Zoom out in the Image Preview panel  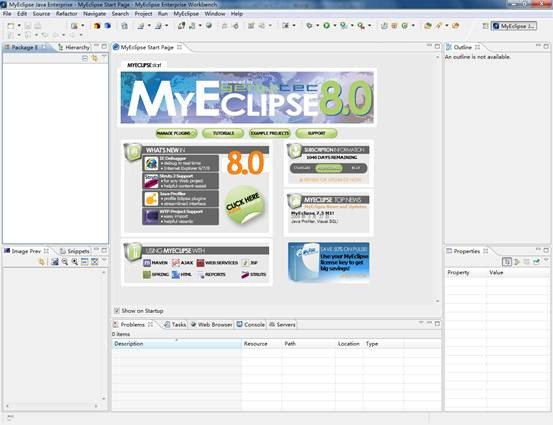point(65,262)
